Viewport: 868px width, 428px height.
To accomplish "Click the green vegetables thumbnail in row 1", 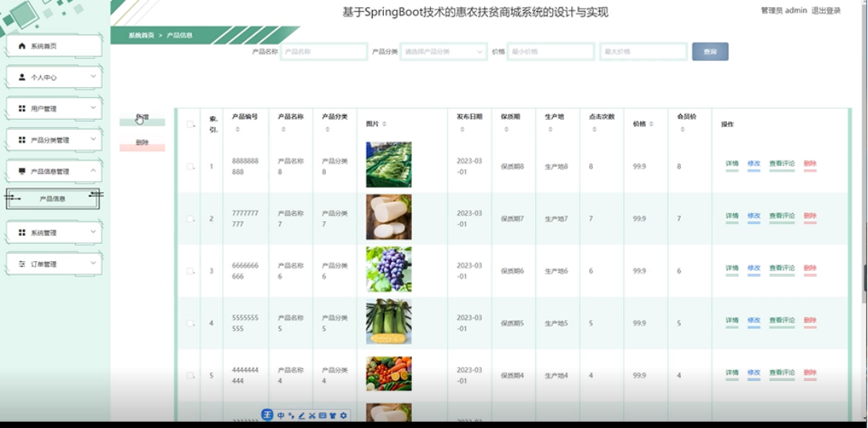I will [x=389, y=165].
